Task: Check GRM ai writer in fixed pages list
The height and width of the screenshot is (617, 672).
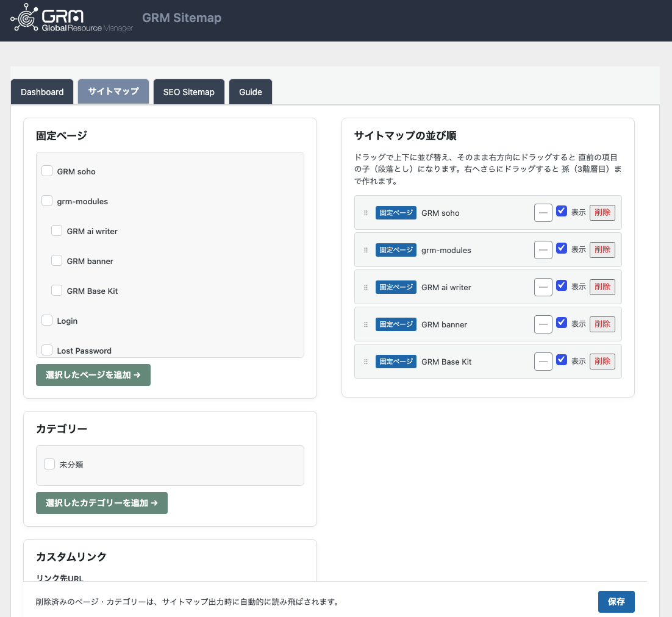Action: click(57, 231)
